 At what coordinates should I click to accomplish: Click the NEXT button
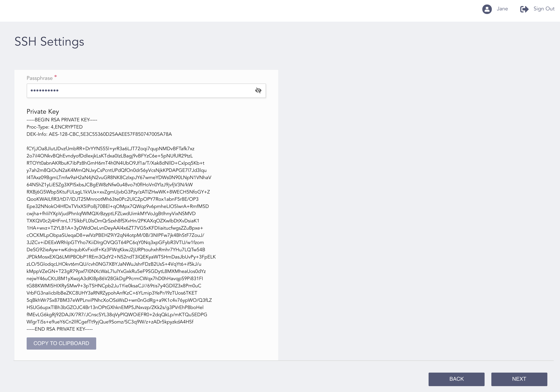coord(519,379)
